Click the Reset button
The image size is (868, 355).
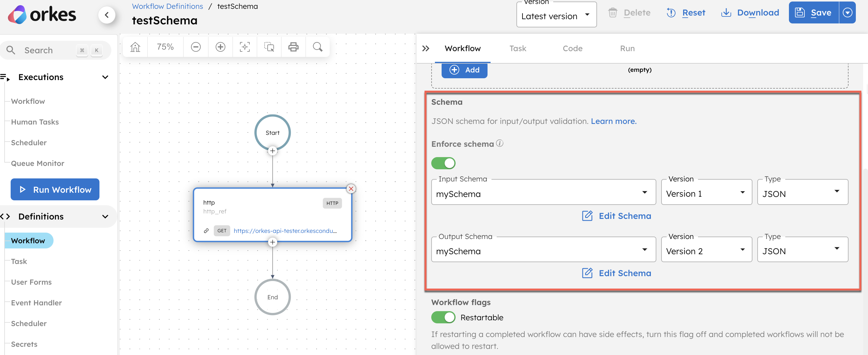click(x=686, y=12)
